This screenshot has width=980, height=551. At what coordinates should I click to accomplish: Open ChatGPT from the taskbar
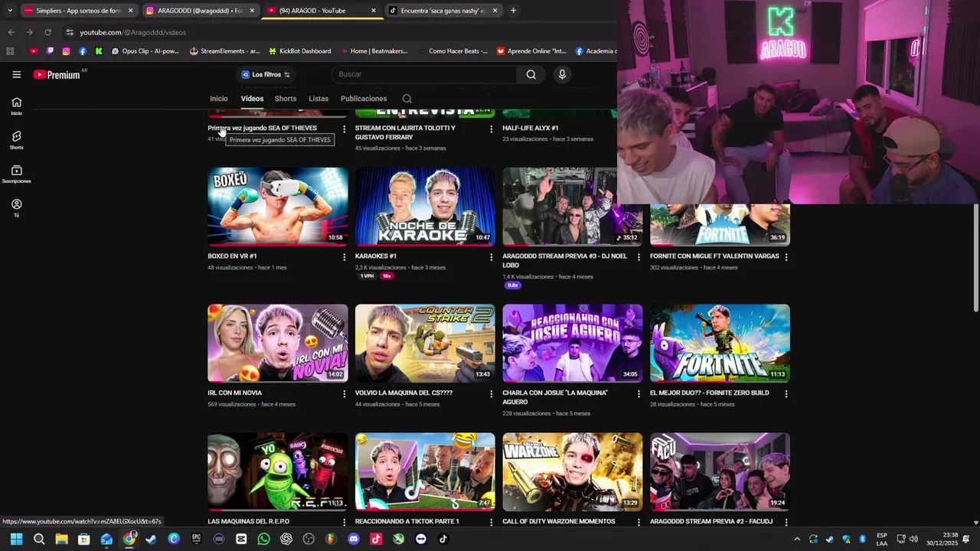point(286,539)
